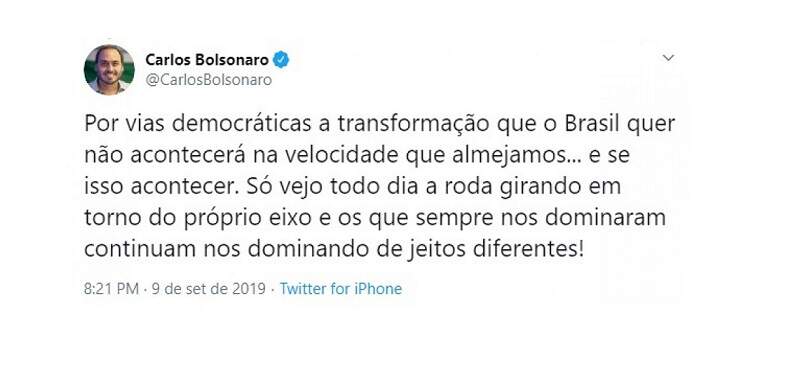Image resolution: width=789 pixels, height=365 pixels.
Task: Click the 8:21 PM timestamp
Action: 111,289
